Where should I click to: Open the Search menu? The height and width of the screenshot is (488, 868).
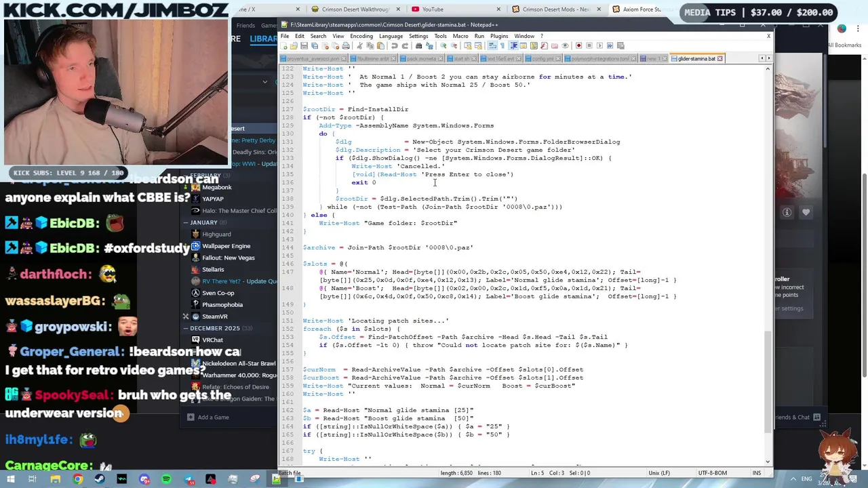point(318,36)
